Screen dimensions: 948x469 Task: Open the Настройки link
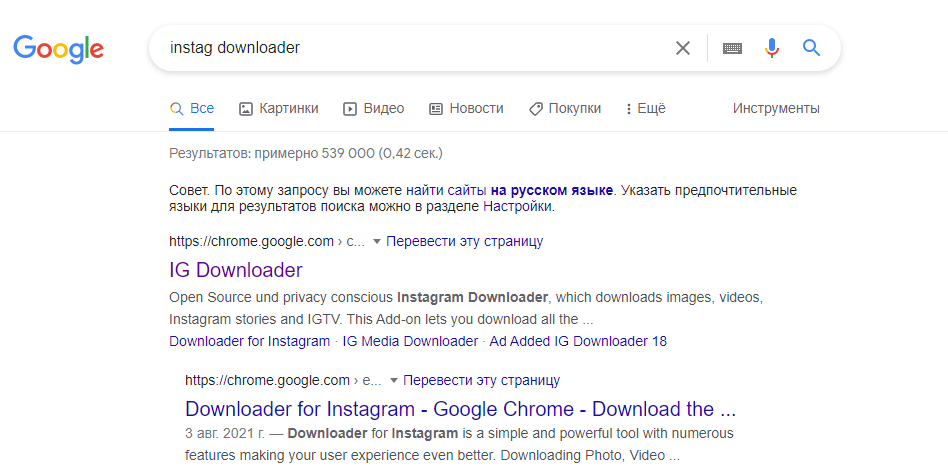517,207
